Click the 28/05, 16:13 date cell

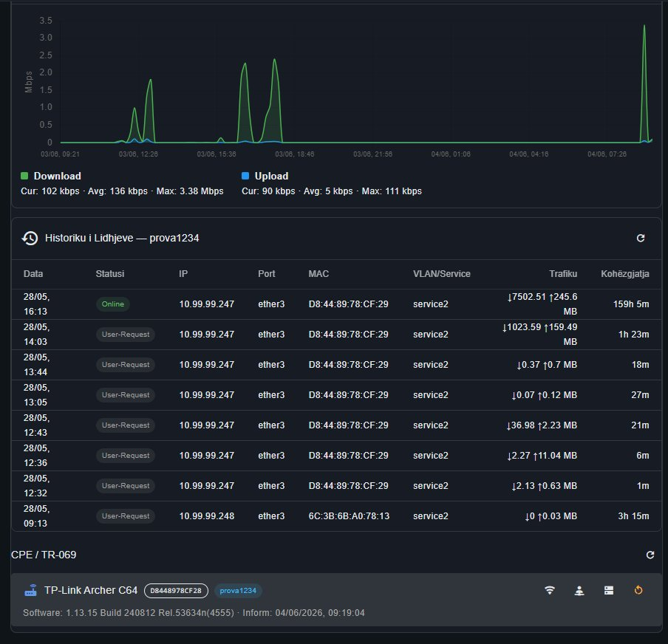click(x=37, y=304)
